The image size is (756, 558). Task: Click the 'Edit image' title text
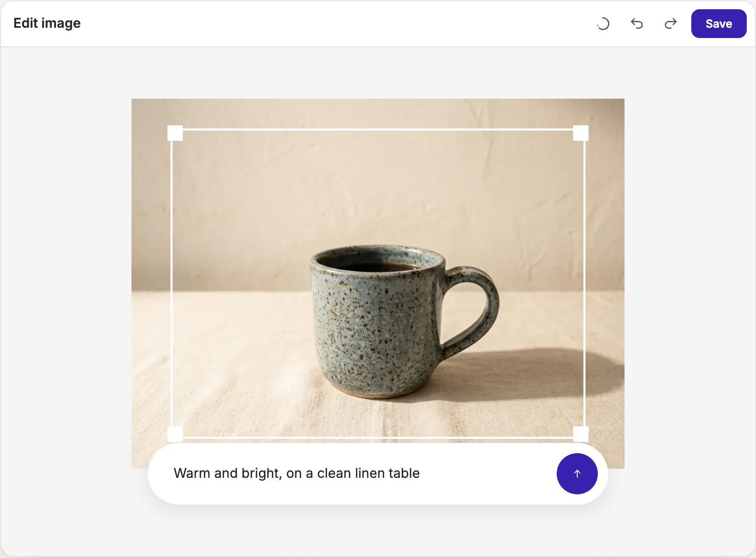47,23
